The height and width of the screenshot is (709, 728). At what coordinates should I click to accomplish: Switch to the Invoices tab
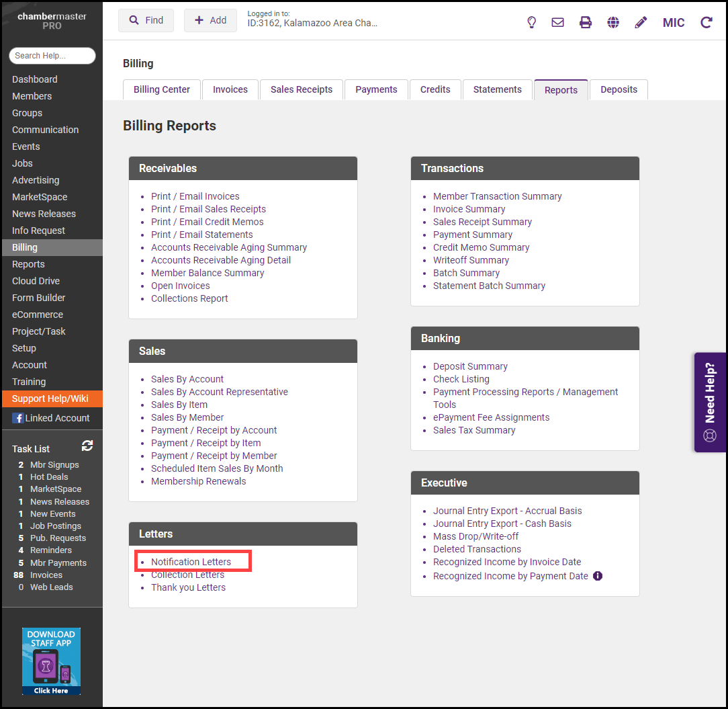pyautogui.click(x=230, y=89)
